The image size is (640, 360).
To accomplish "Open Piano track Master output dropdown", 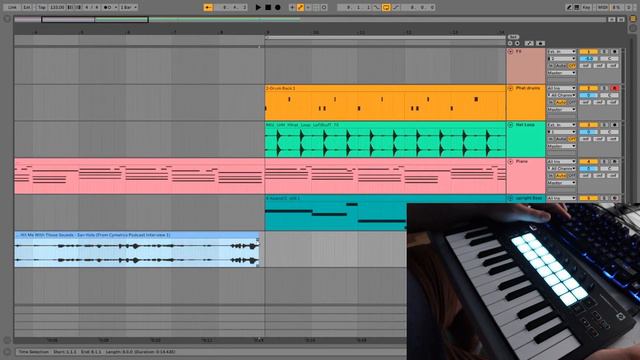I will pos(562,182).
